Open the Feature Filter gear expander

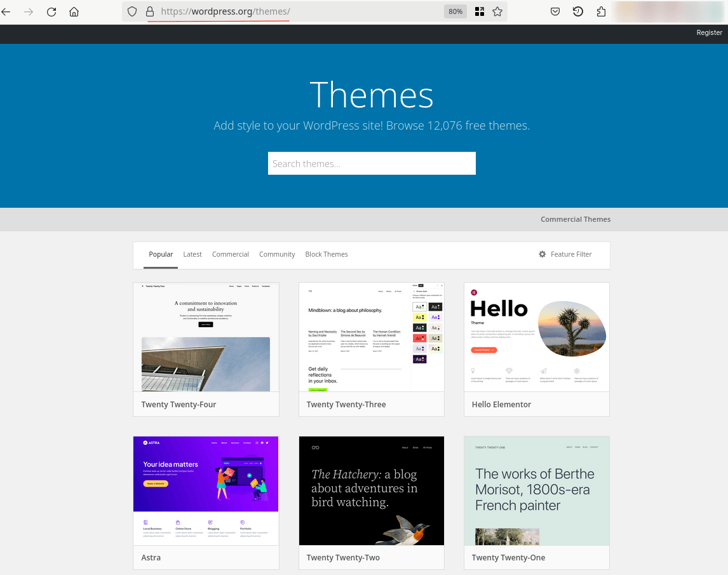tap(565, 254)
